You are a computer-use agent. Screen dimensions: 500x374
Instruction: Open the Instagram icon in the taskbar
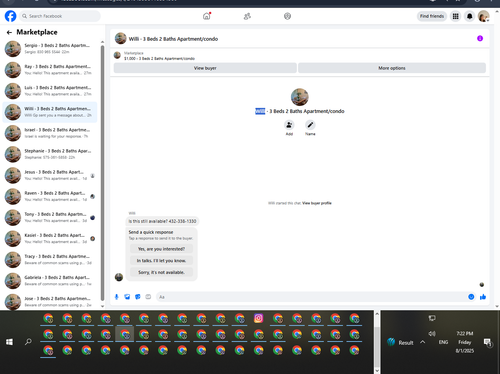point(258,318)
